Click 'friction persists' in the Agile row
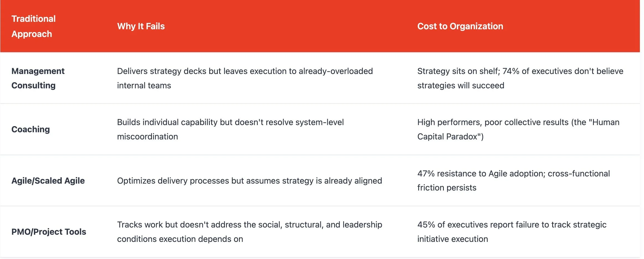The height and width of the screenshot is (259, 644). pos(447,188)
